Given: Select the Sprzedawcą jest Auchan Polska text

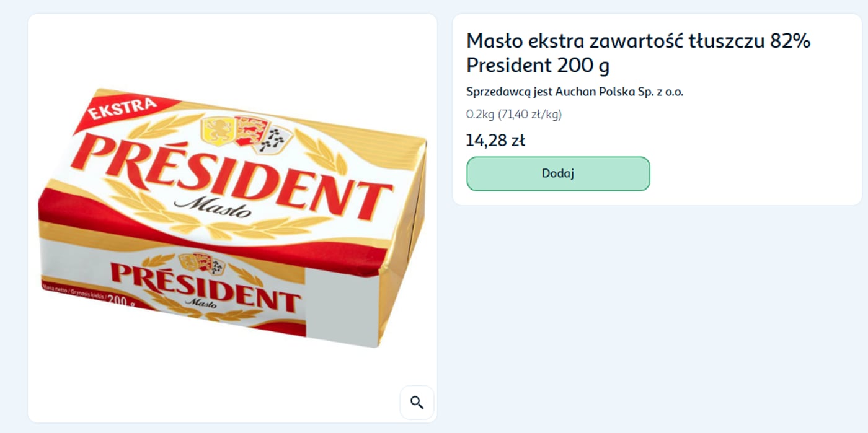Looking at the screenshot, I should (574, 90).
